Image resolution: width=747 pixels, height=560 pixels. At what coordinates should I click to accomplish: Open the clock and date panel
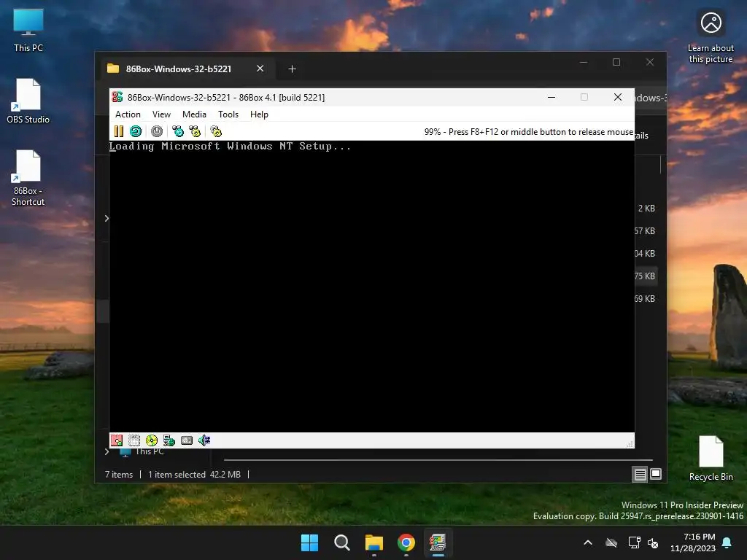point(693,542)
